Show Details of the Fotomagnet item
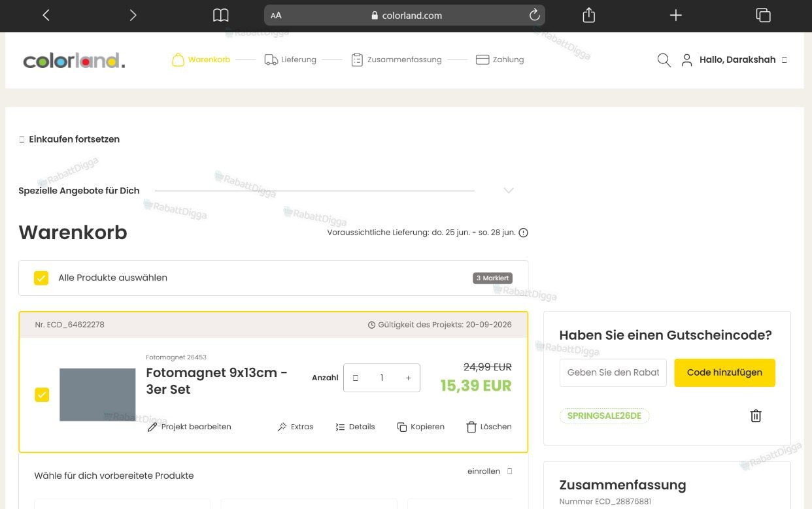812x509 pixels. click(355, 427)
